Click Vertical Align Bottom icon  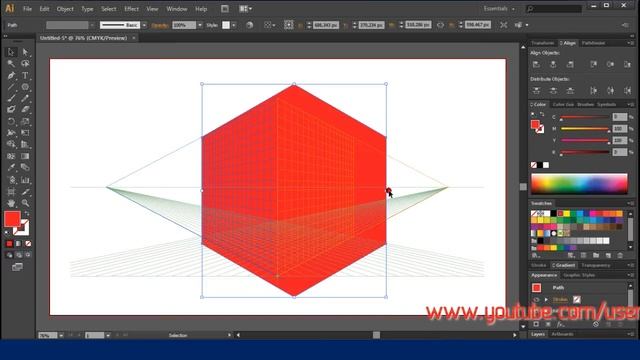tap(627, 64)
